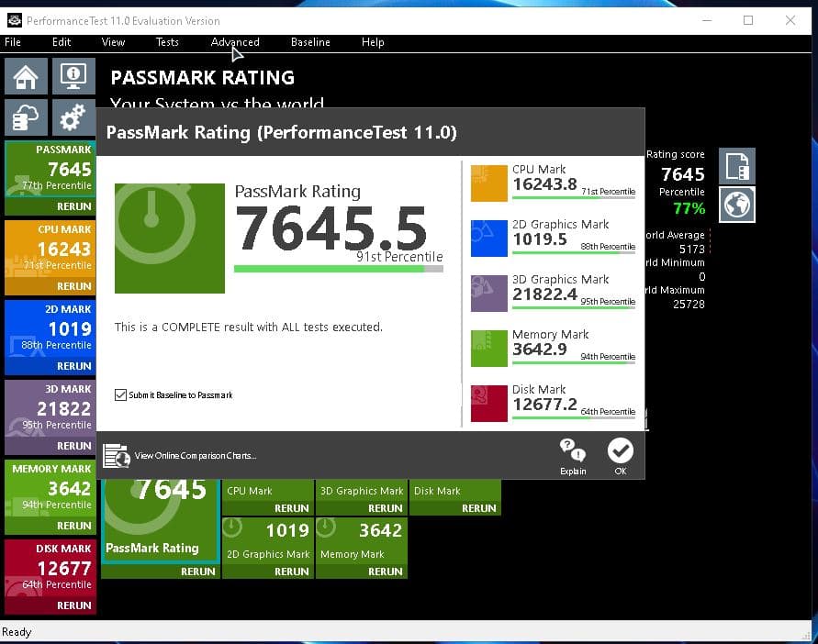This screenshot has width=818, height=644.
Task: Toggle Submit Baseline to Passmark checkbox
Action: point(120,394)
